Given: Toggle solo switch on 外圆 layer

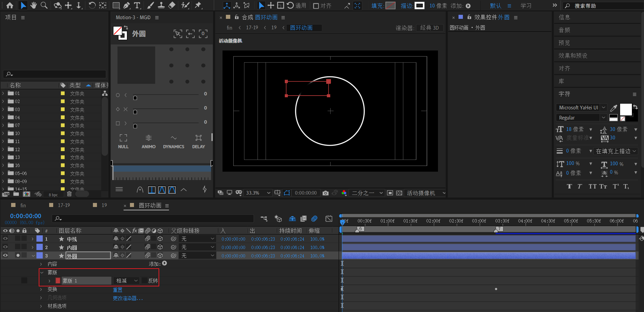Looking at the screenshot, I should point(18,255).
